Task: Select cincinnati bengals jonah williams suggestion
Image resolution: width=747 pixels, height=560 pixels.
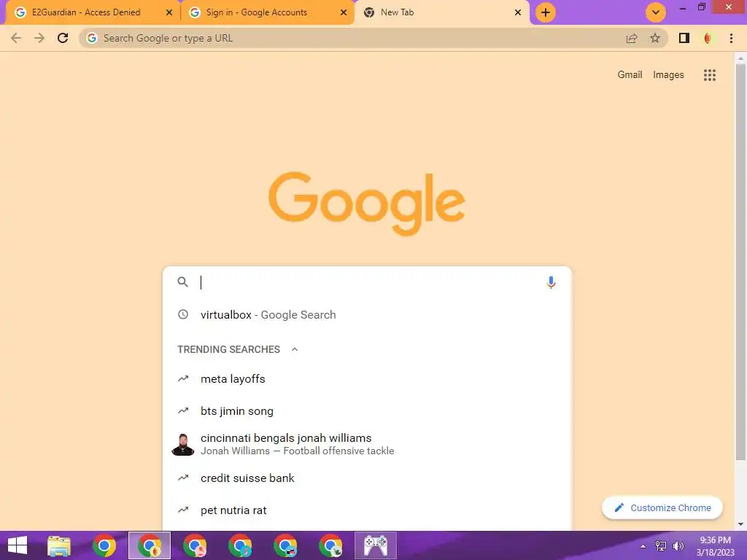Action: (x=367, y=444)
